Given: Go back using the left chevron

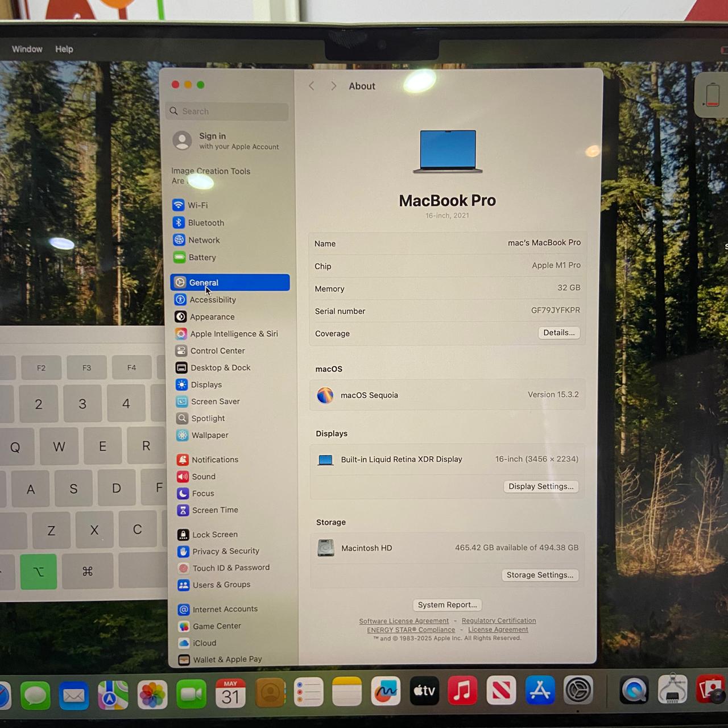Looking at the screenshot, I should coord(312,86).
